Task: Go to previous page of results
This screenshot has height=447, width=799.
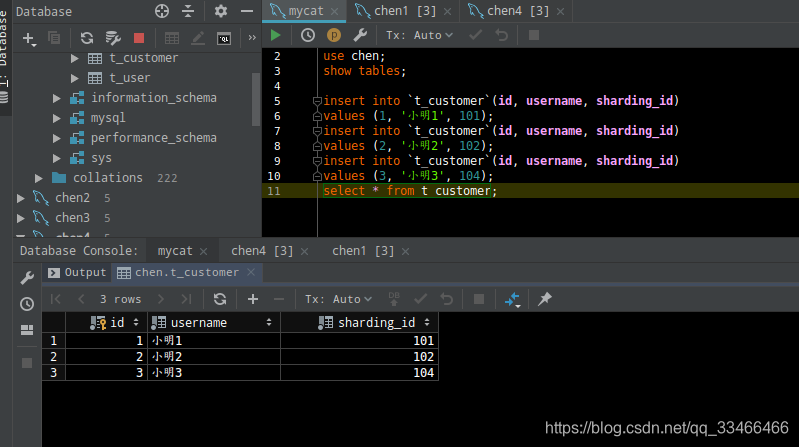Action: [81, 299]
